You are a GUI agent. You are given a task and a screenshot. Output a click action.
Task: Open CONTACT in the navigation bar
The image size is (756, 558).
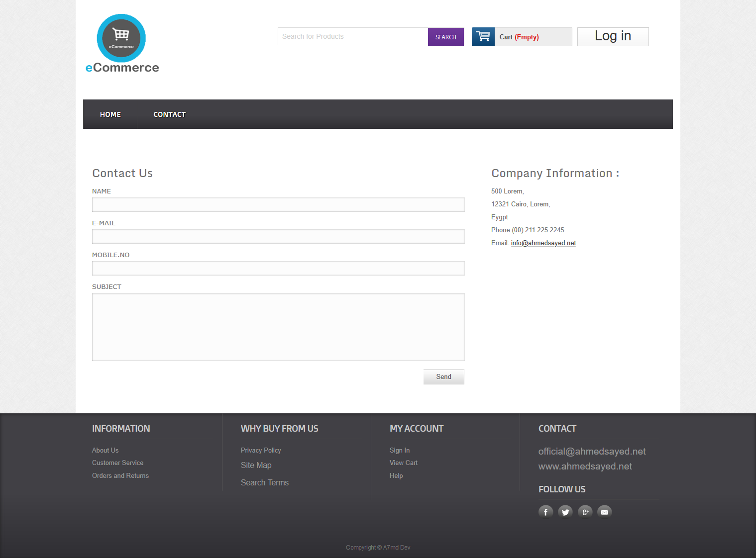169,114
